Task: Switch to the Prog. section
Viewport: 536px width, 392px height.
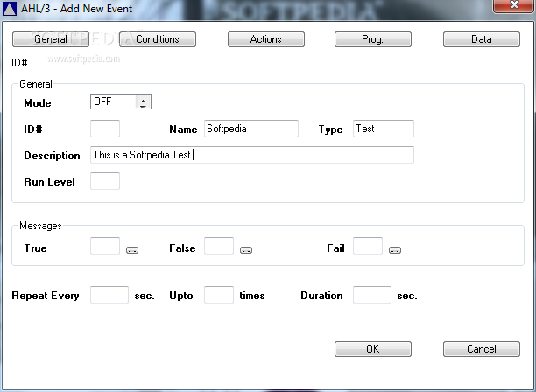Action: point(372,39)
